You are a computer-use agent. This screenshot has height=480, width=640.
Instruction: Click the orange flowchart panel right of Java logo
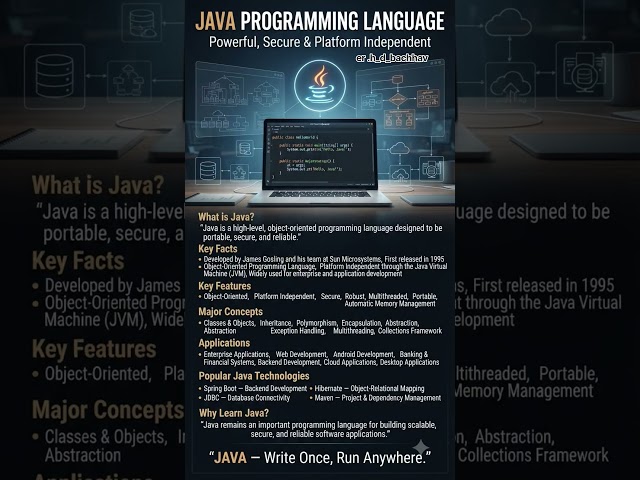[400, 100]
